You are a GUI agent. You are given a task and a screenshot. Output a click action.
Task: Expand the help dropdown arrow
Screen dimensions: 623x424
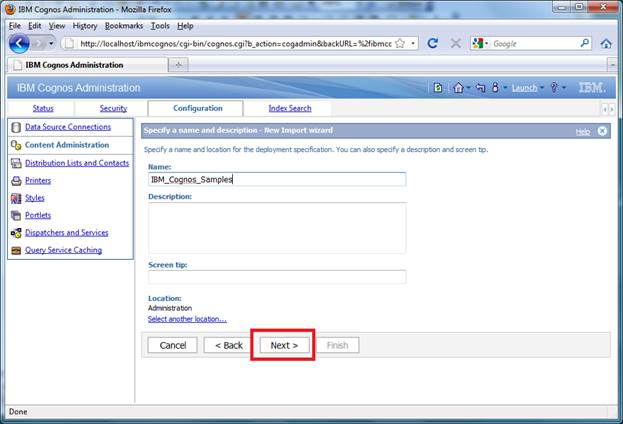pyautogui.click(x=563, y=87)
